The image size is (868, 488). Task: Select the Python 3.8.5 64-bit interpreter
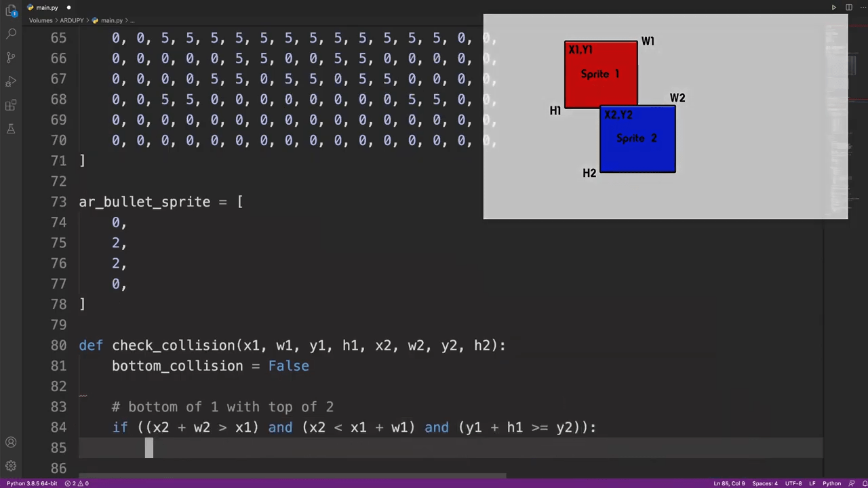tap(32, 483)
